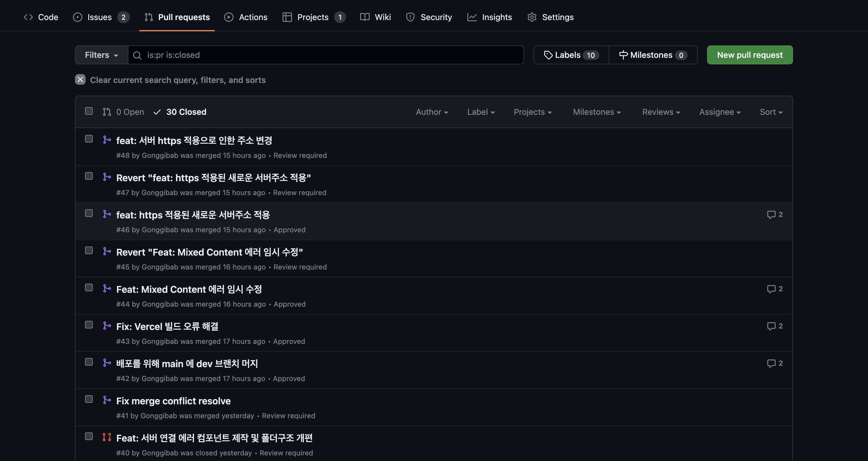
Task: Clear current search query, filters, and sorts
Action: click(177, 80)
